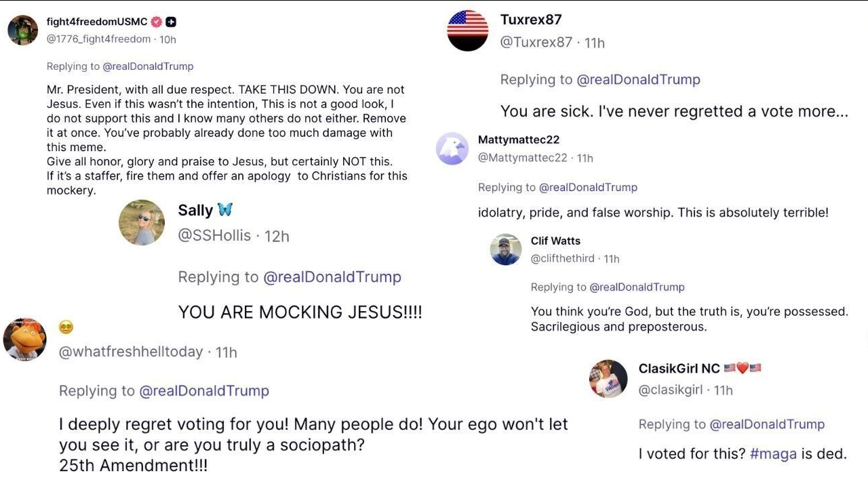This screenshot has height=488, width=868.
Task: Open the #maga hashtag link
Action: coord(773,454)
